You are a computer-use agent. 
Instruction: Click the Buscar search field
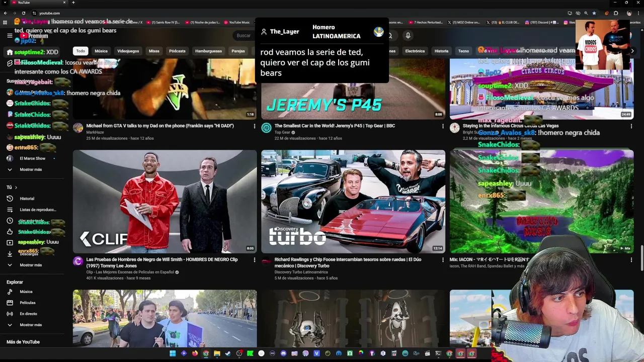coord(244,36)
